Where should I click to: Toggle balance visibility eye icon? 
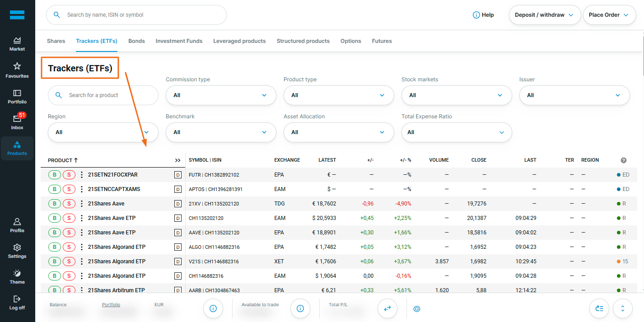417,309
